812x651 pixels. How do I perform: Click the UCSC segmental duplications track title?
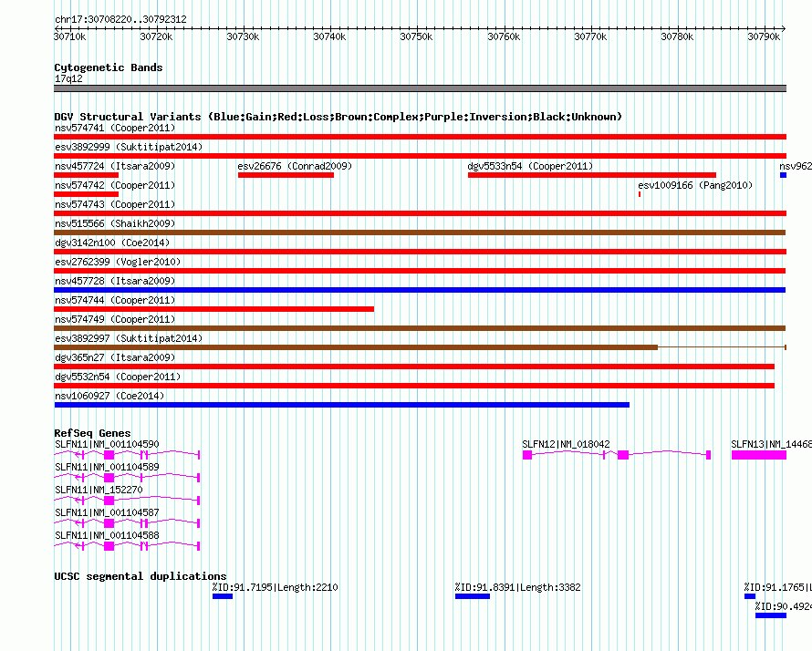coord(141,576)
